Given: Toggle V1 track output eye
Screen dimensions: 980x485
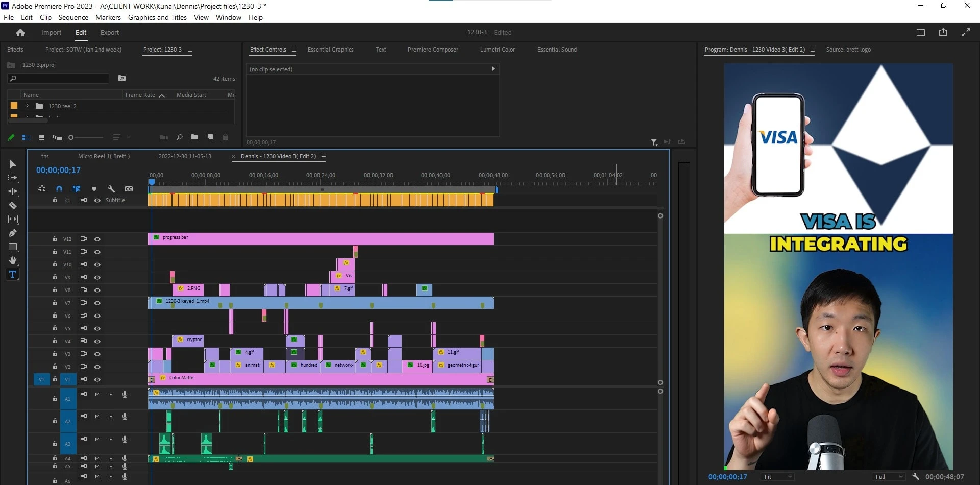Looking at the screenshot, I should click(97, 379).
